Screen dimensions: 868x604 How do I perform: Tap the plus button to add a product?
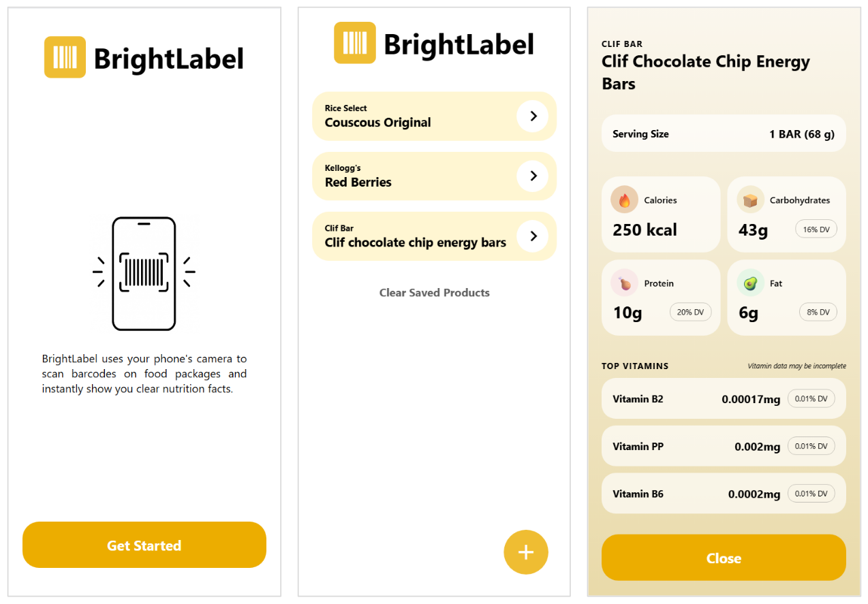525,552
